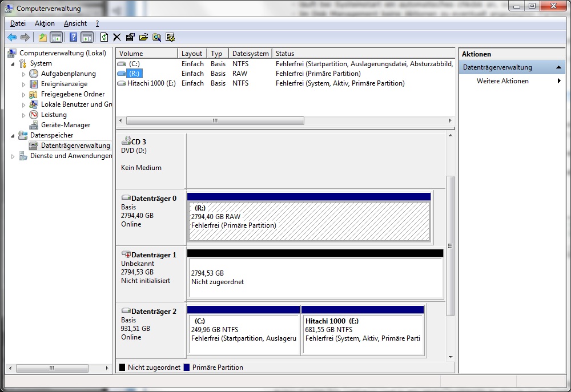The image size is (571, 392).
Task: Open the Aktion menu
Action: pos(45,23)
